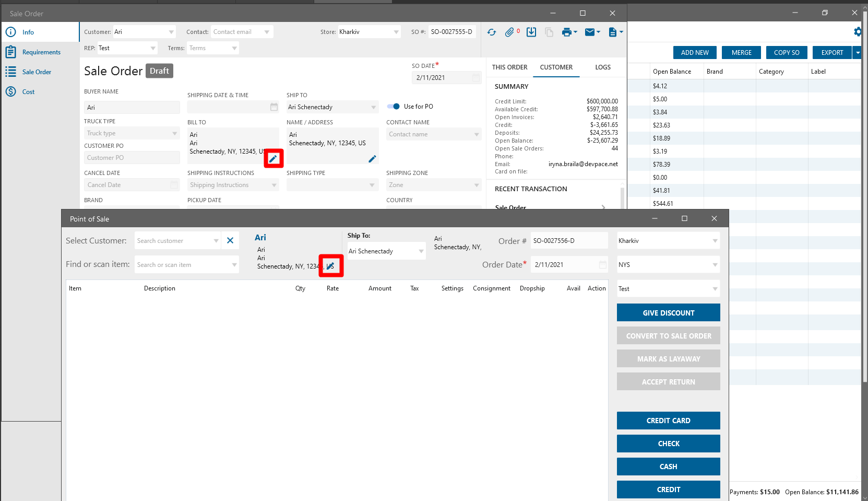
Task: Expand the Shipping Type dropdown
Action: 372,185
